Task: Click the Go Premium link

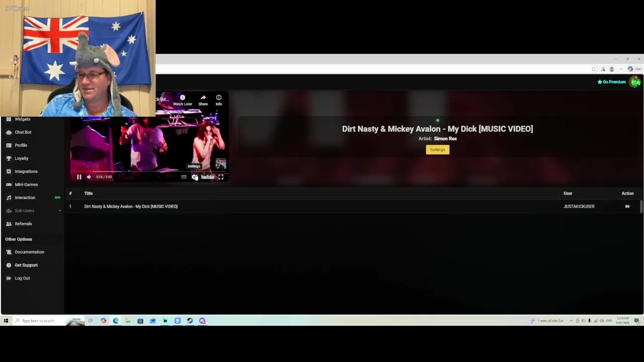Action: (x=611, y=82)
